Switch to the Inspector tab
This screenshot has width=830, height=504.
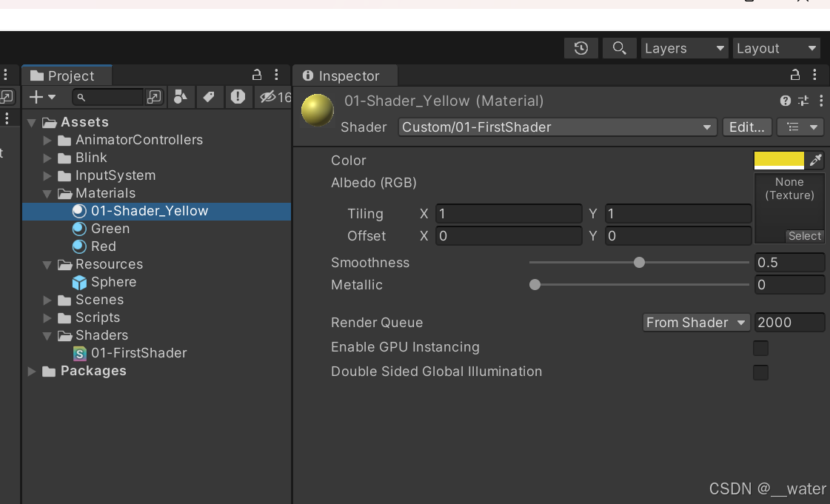pyautogui.click(x=345, y=75)
